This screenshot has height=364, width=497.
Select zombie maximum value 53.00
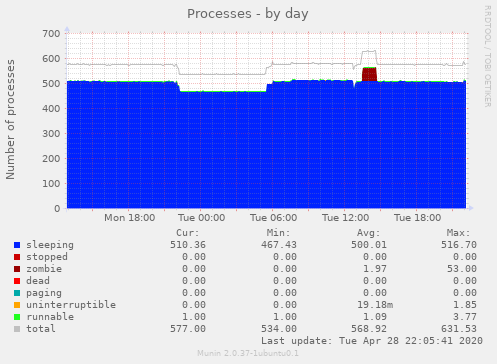[462, 269]
